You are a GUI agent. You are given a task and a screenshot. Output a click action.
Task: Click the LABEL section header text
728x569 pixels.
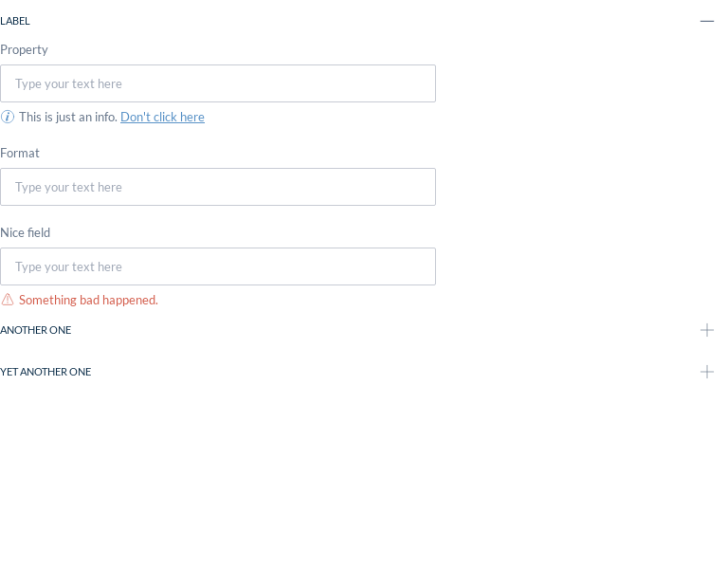(15, 21)
